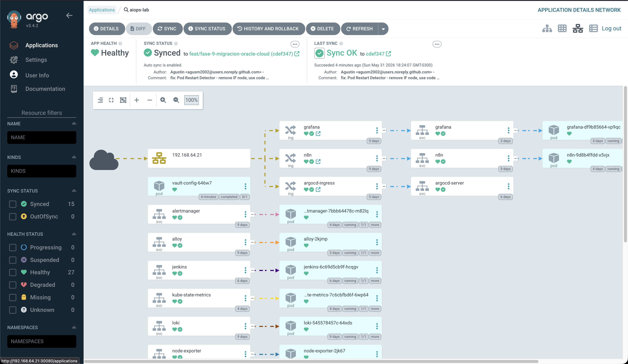Open Applications in the sidebar

(41, 45)
